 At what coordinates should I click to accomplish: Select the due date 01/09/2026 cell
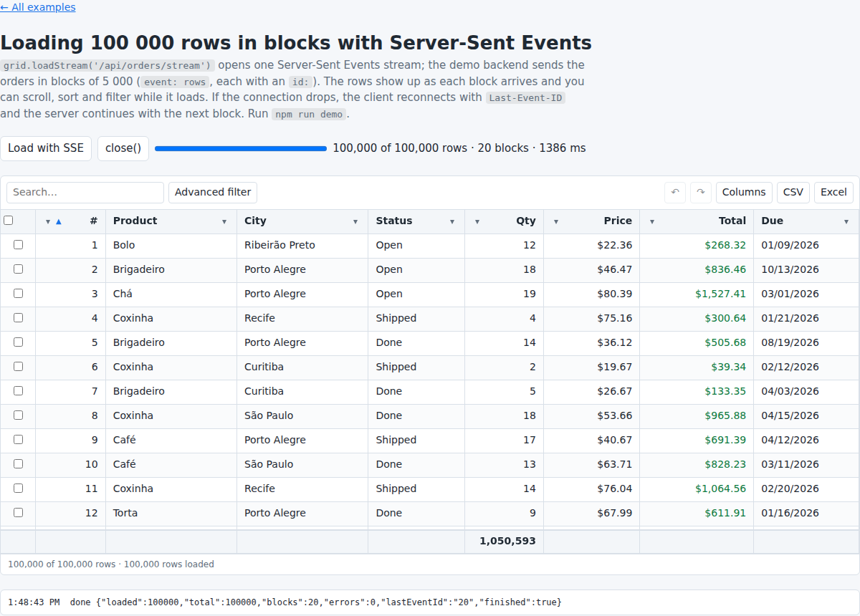click(806, 245)
